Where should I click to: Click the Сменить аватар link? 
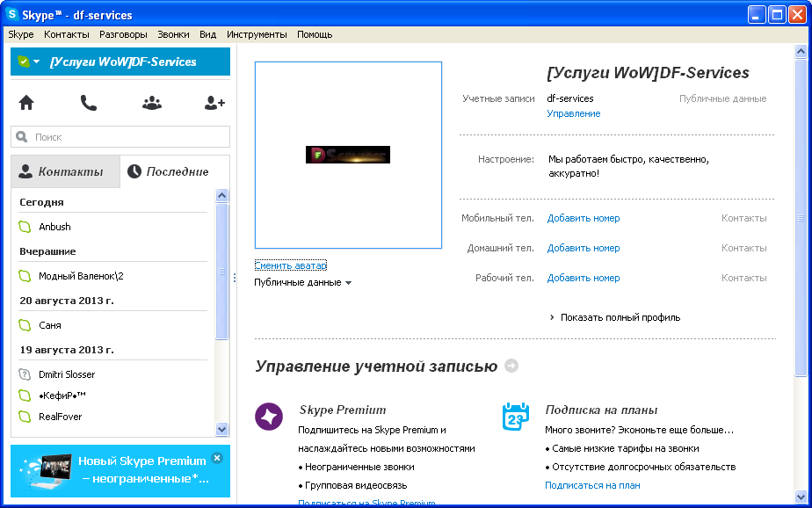[x=290, y=265]
